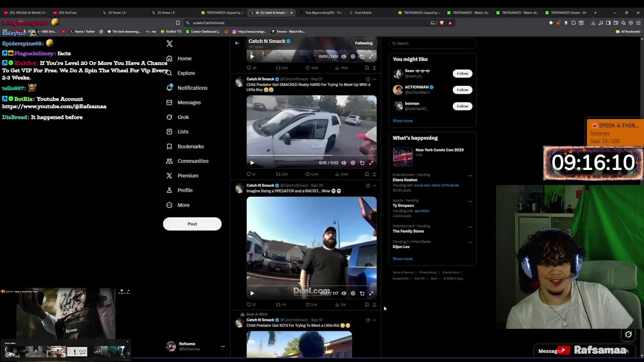The image size is (644, 362).
Task: Expand the More menu in the X sidebar
Action: click(x=178, y=205)
